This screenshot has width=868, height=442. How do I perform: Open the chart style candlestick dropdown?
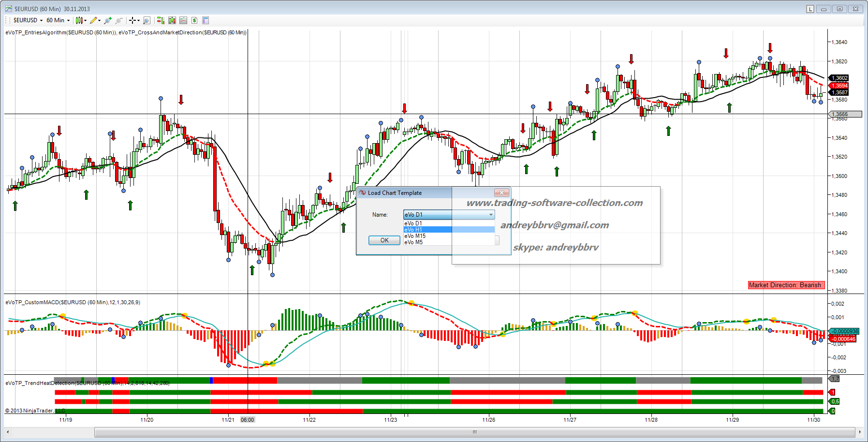click(81, 20)
